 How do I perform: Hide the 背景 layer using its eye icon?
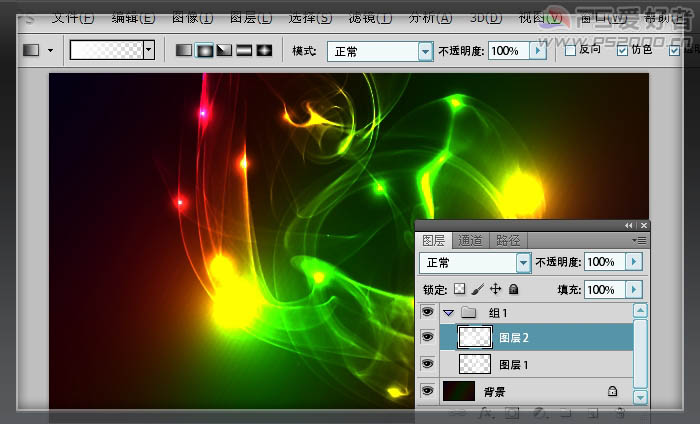pos(428,391)
